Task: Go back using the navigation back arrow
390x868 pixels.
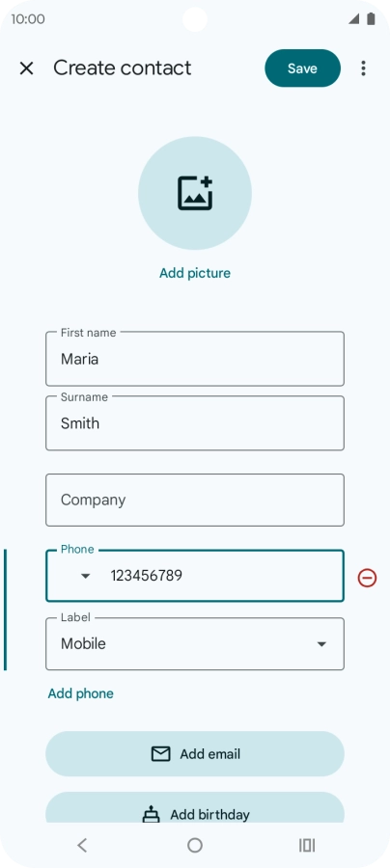Action: coord(82,845)
